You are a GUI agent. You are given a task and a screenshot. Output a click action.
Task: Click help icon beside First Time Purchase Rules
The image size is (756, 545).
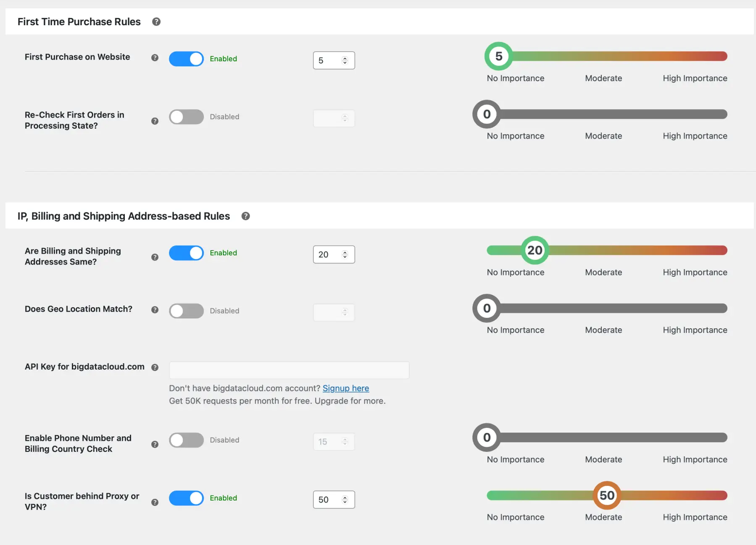pyautogui.click(x=156, y=22)
